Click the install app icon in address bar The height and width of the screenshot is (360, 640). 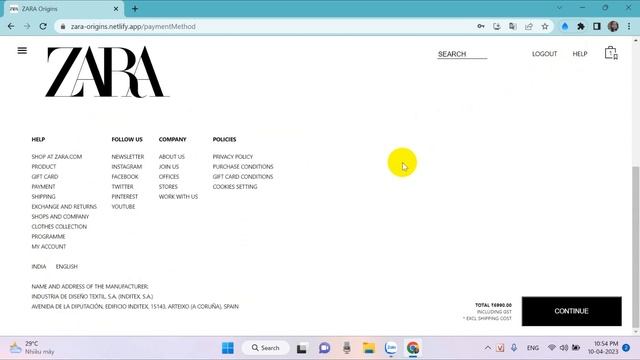click(497, 27)
